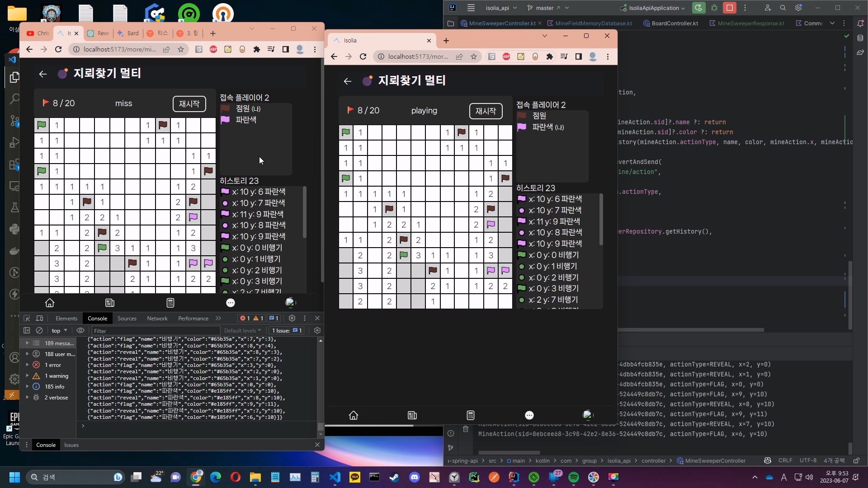Open the Sources tab in DevTools

coord(127,318)
